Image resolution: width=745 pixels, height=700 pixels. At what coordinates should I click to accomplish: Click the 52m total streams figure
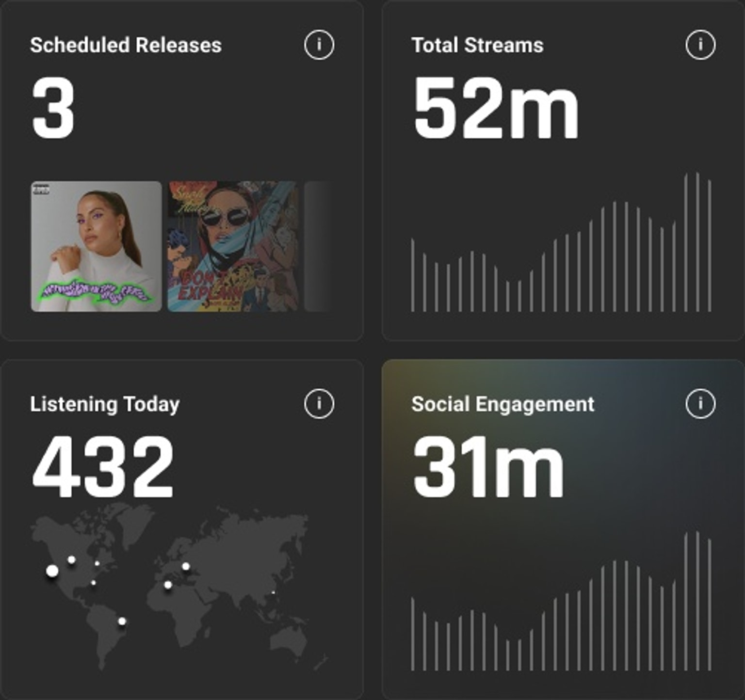pos(496,109)
